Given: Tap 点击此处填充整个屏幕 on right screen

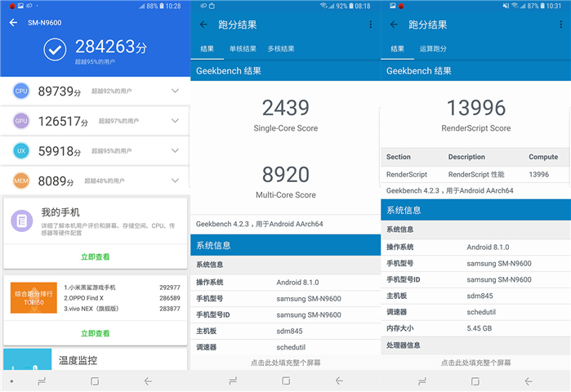Looking at the screenshot, I should pyautogui.click(x=476, y=363).
